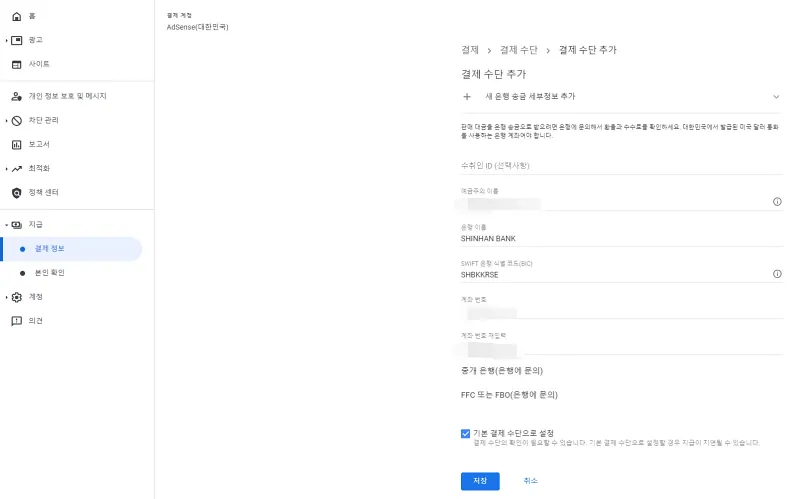Click the Payments (지급) money icon
The width and height of the screenshot is (800, 499).
click(x=16, y=224)
